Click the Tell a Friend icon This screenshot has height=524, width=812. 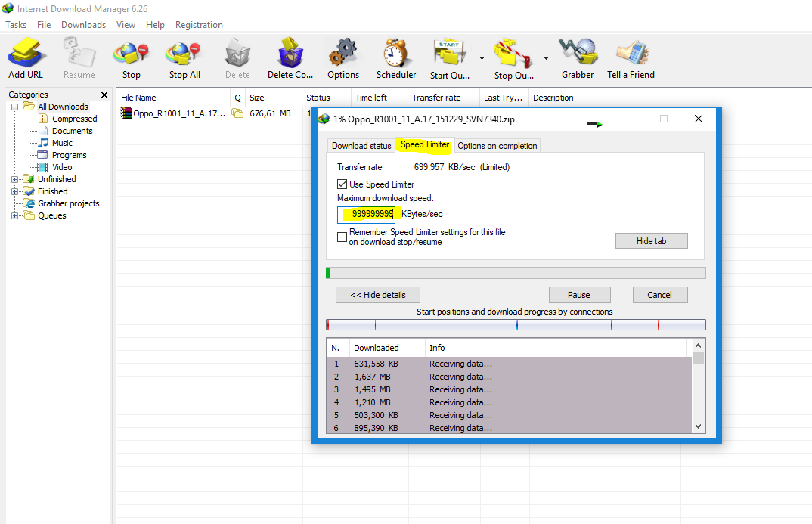point(632,53)
